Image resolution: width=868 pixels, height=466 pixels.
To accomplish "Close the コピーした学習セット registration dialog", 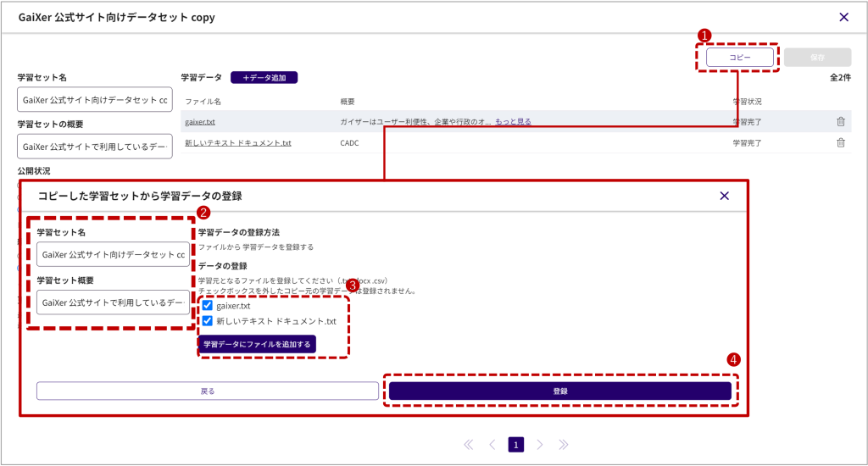I will pos(724,196).
